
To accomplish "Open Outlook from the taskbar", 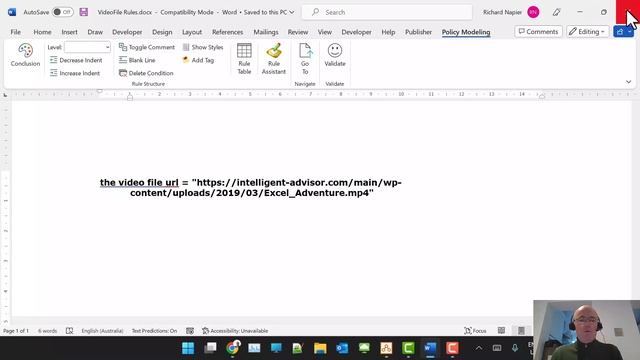I will point(342,348).
